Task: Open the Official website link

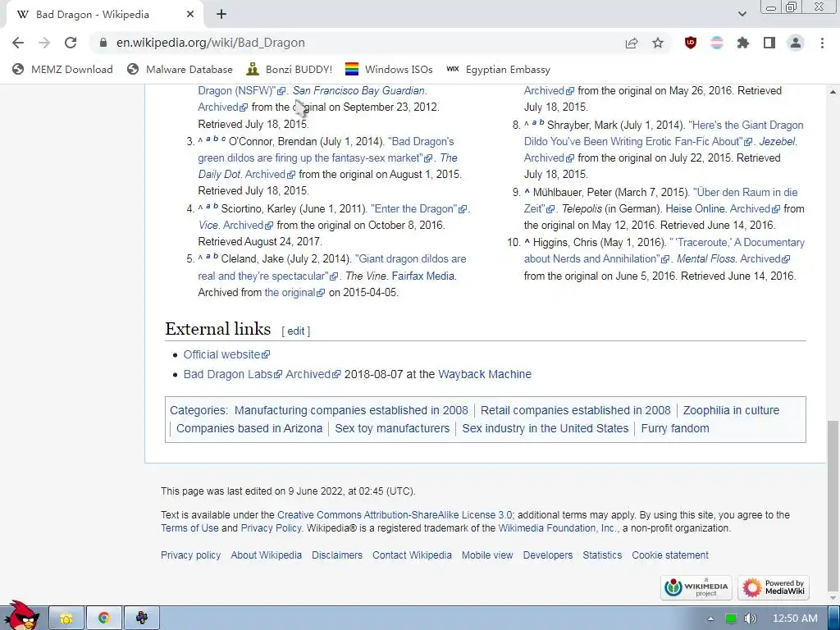Action: click(226, 354)
